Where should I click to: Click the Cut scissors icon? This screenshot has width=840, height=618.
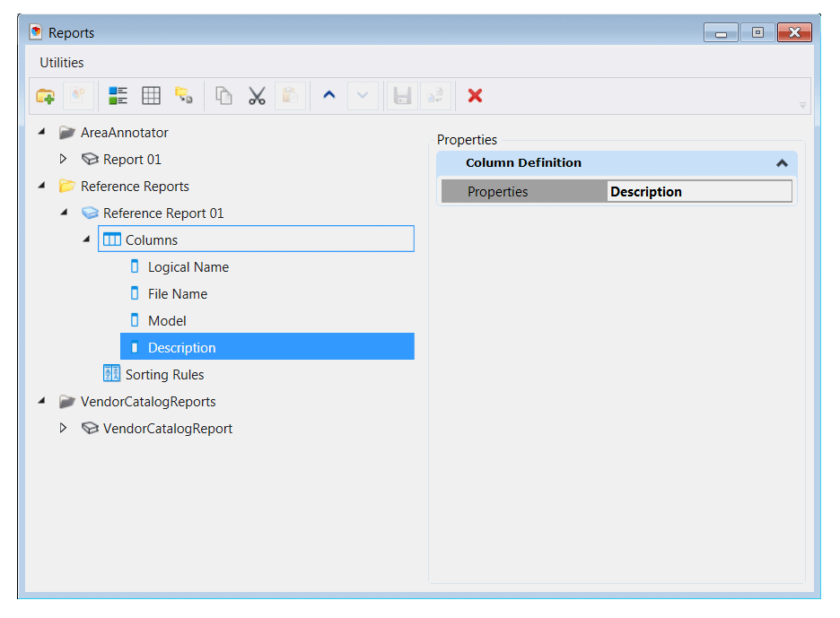point(257,96)
